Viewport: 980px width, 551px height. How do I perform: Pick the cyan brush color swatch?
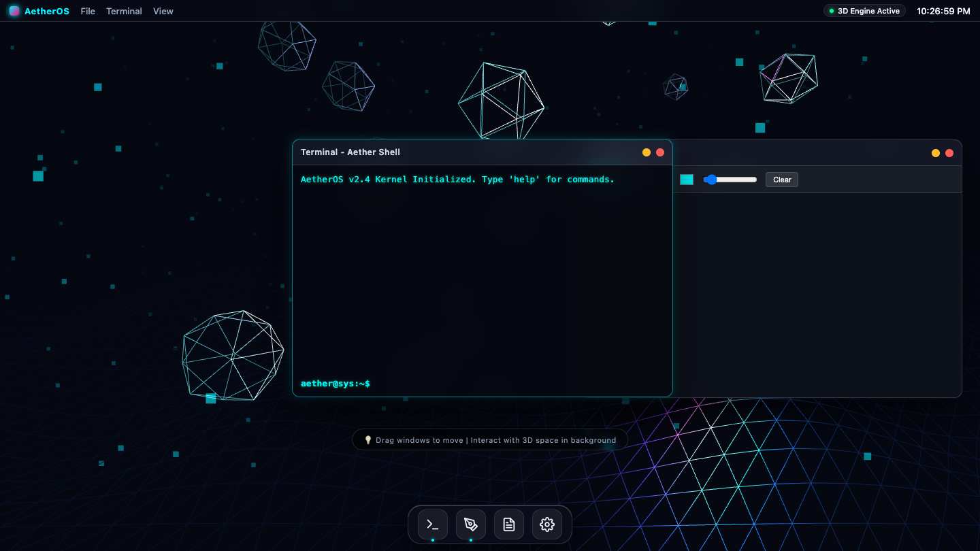point(687,180)
